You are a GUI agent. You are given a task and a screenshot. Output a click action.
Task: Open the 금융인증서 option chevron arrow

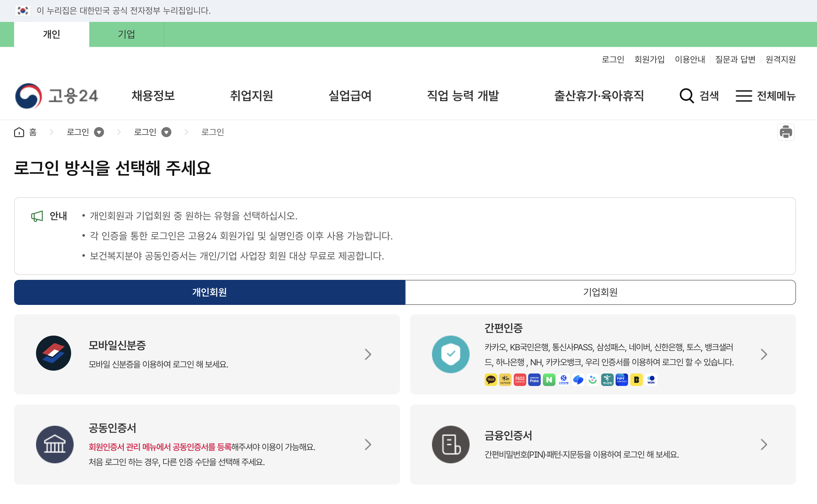click(764, 445)
